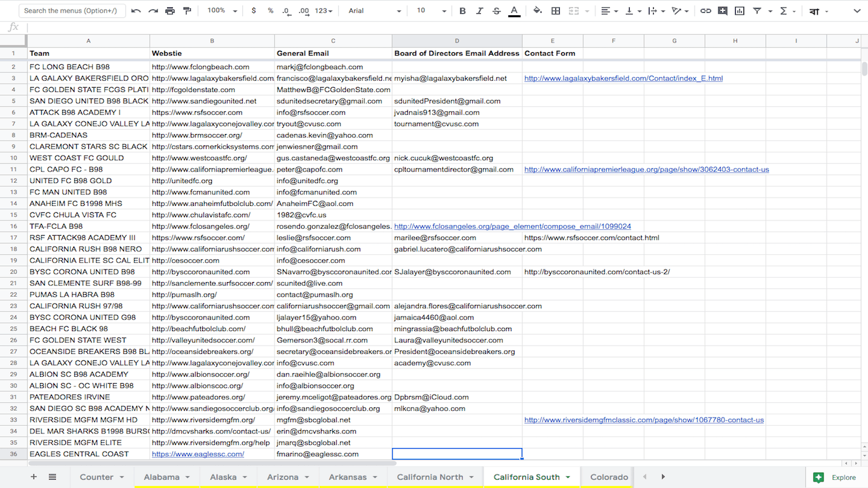Open the text wrapping dropdown

[x=656, y=11]
